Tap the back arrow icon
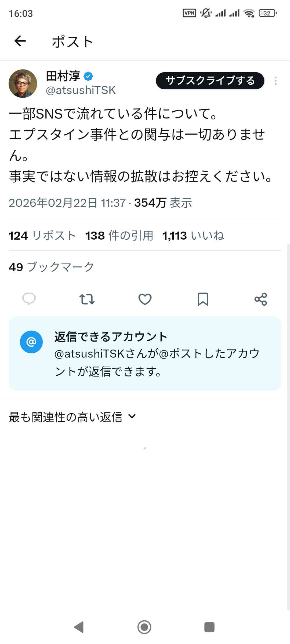290x644 pixels. tap(20, 41)
